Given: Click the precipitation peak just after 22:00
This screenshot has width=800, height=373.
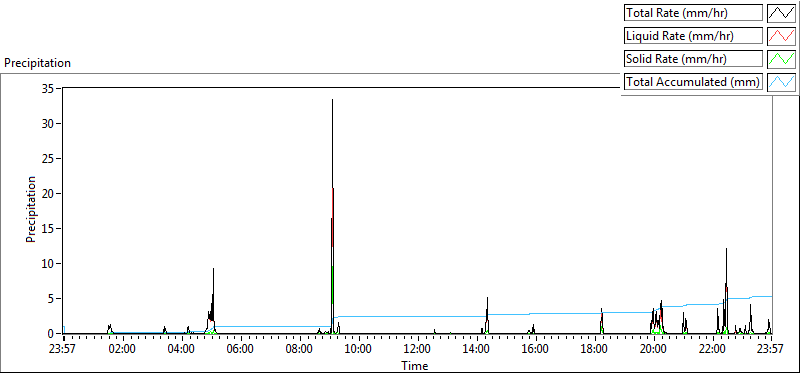Looking at the screenshot, I should 726,291.
